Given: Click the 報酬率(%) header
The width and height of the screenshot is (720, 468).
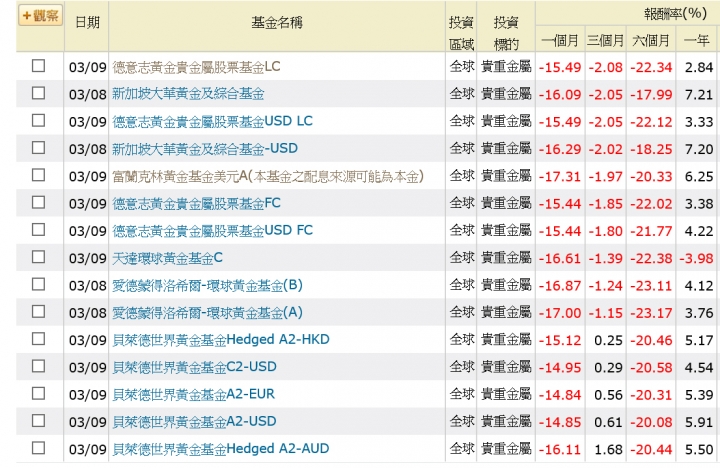Looking at the screenshot, I should pyautogui.click(x=675, y=14).
